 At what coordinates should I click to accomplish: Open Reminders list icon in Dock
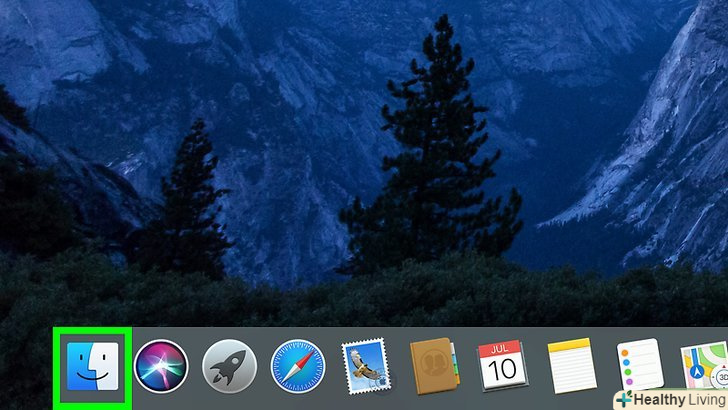640,365
